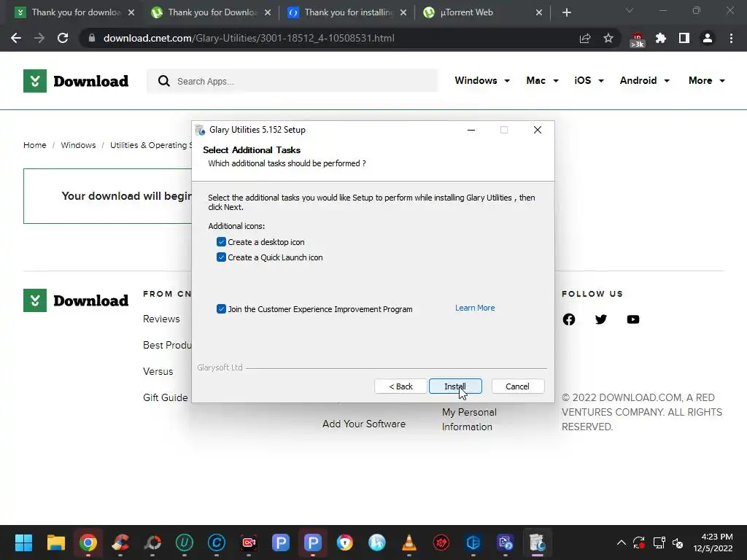Show hidden system tray icons
The height and width of the screenshot is (560, 747).
(x=622, y=542)
